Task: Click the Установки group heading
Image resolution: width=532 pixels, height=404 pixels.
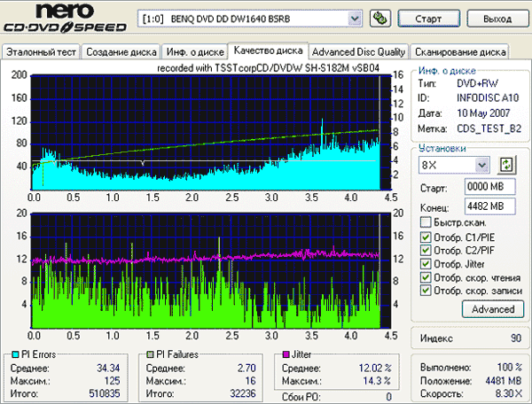Action: (442, 148)
